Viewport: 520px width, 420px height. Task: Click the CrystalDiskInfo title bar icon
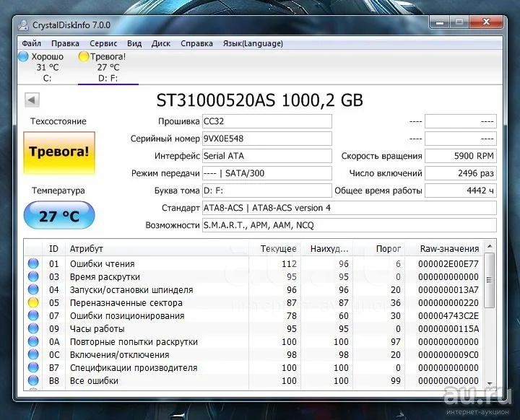24,25
